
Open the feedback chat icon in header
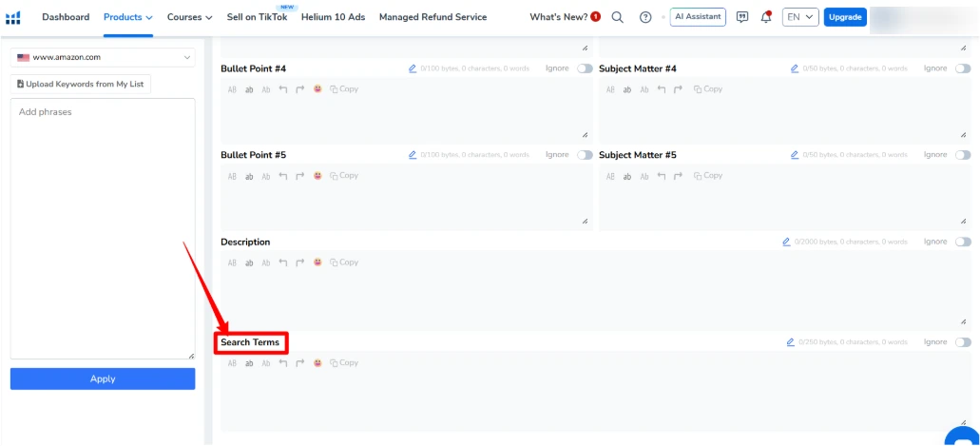tap(742, 17)
